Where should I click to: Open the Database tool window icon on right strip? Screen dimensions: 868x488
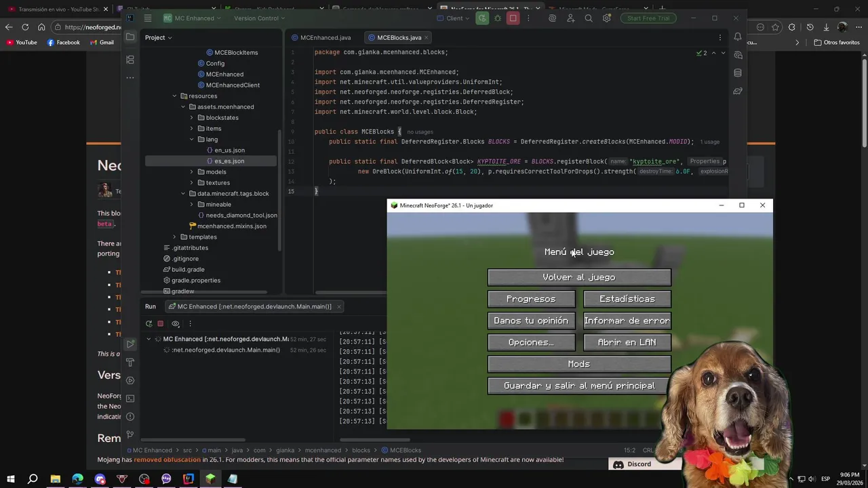(738, 73)
